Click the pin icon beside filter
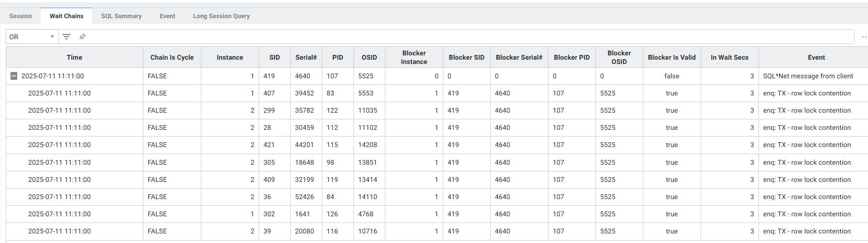This screenshot has height=243, width=868. point(82,37)
